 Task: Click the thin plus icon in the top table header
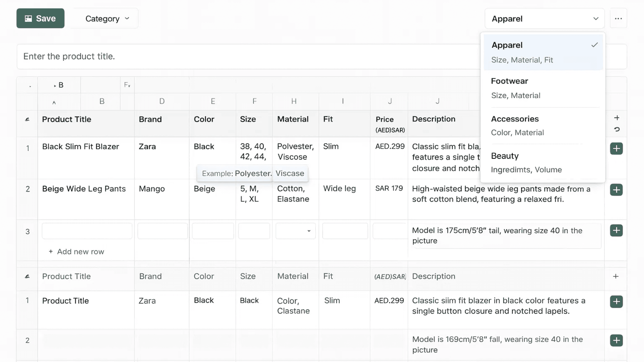tap(617, 118)
